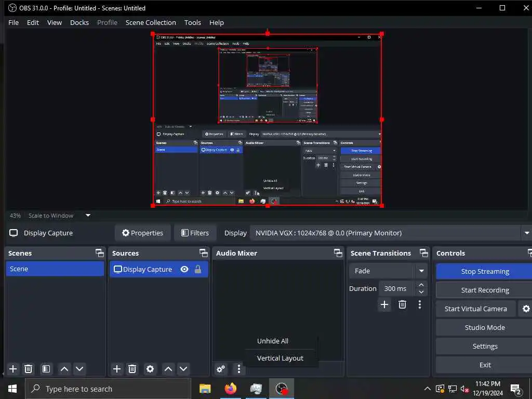532x399 pixels.
Task: Click the Windows search box
Action: pyautogui.click(x=108, y=389)
